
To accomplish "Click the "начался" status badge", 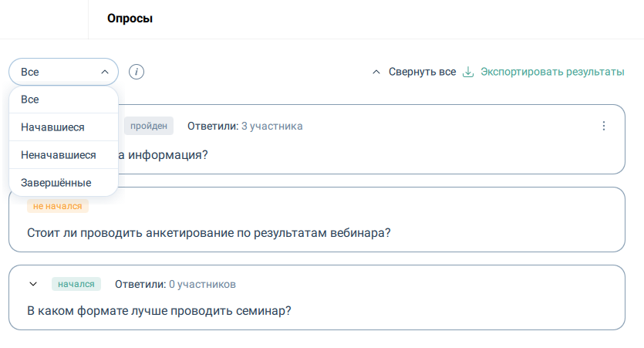I will [76, 284].
